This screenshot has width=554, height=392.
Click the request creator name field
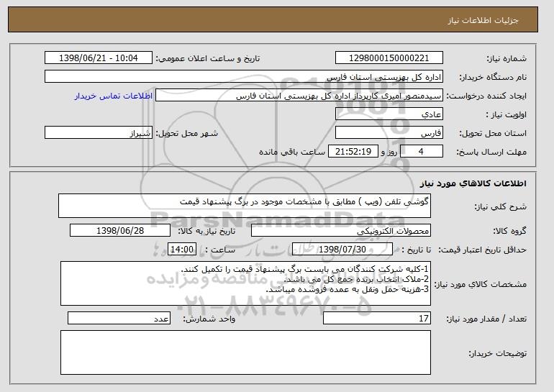pos(299,96)
